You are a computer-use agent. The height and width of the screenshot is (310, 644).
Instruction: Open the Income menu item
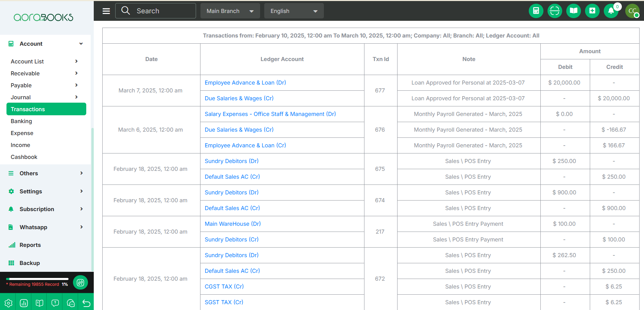(20, 145)
